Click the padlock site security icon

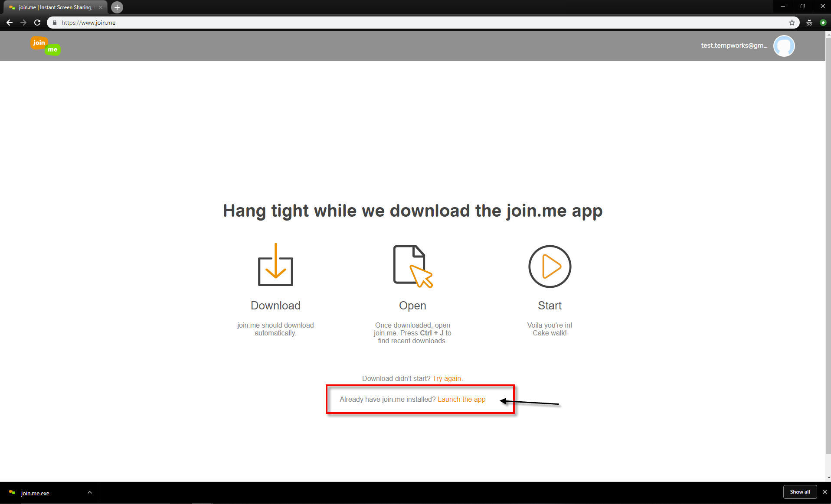point(54,23)
